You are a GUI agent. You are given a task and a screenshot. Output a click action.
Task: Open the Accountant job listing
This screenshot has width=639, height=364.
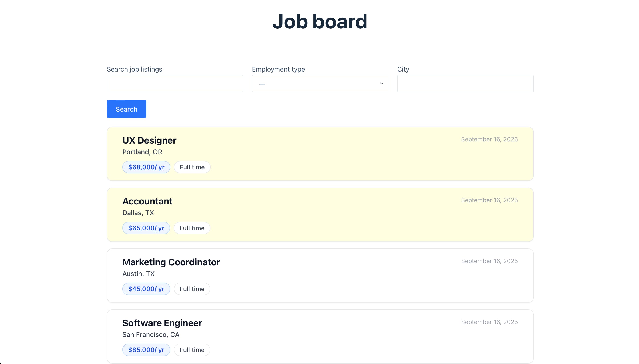coord(147,201)
